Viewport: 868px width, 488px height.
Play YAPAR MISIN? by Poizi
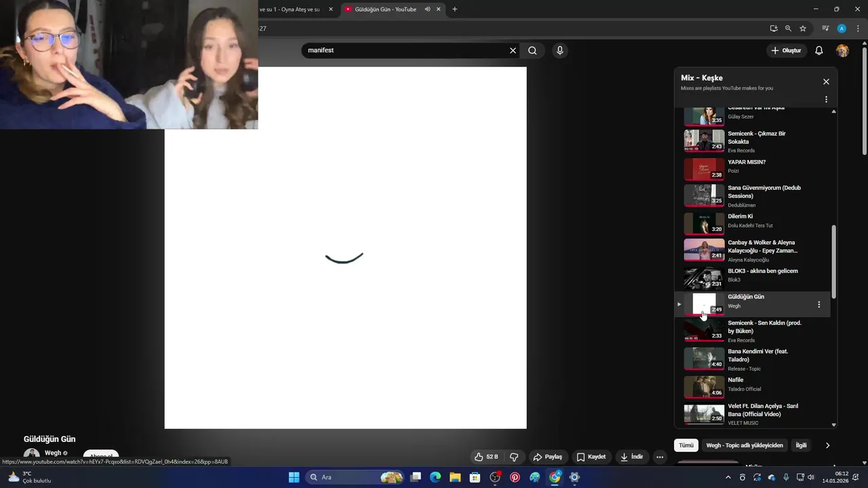(753, 169)
